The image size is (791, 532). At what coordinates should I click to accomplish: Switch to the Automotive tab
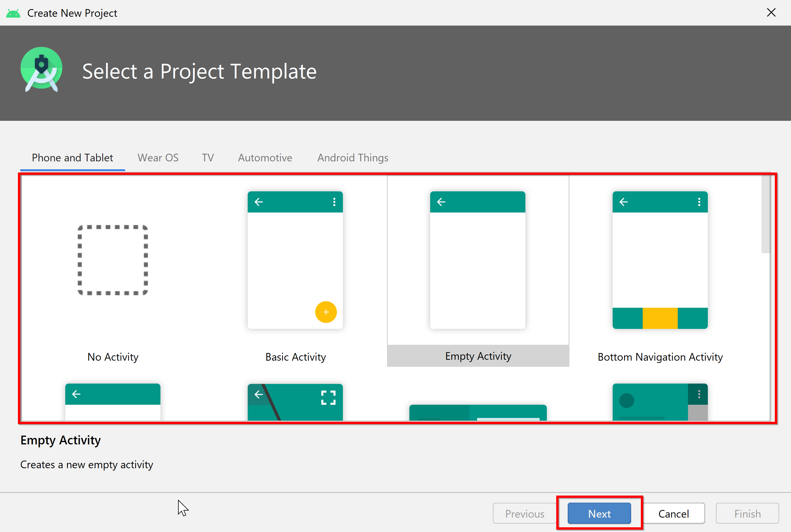[x=265, y=157]
